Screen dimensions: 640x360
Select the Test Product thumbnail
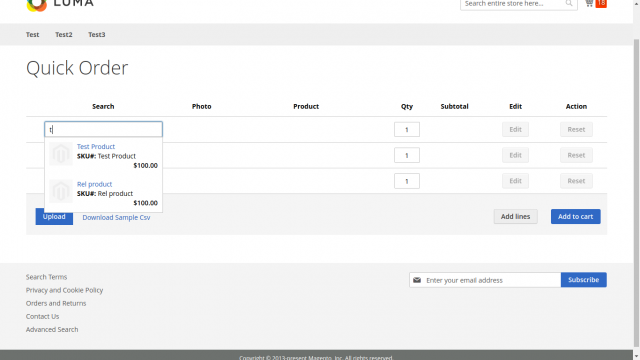click(61, 154)
